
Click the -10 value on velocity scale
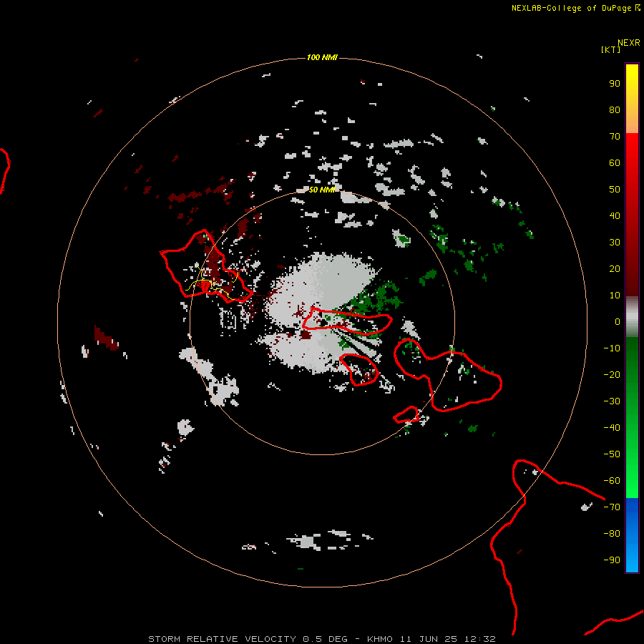coord(612,348)
